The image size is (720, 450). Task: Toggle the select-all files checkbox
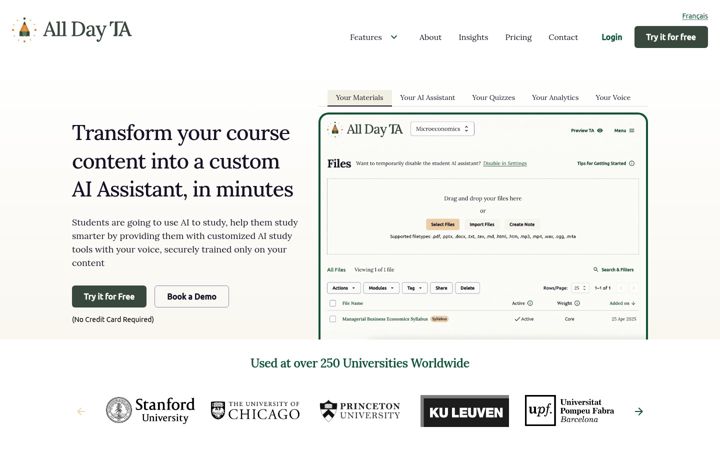click(332, 304)
